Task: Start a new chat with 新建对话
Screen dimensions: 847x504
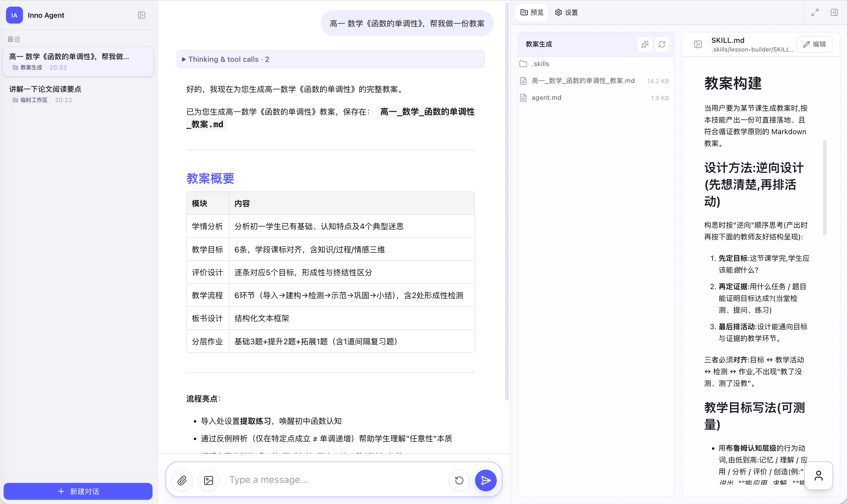Action: [78, 491]
